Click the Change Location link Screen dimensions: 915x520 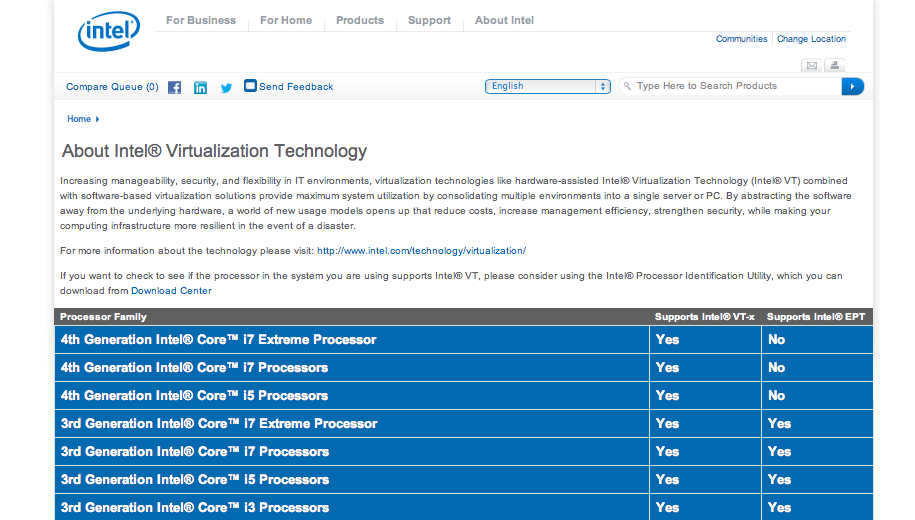(x=811, y=39)
